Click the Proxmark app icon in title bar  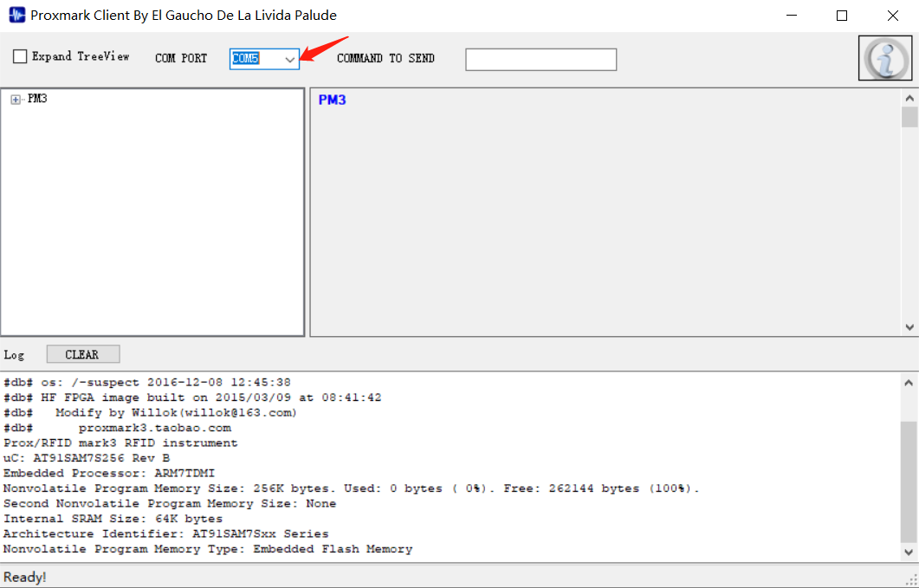coord(17,16)
